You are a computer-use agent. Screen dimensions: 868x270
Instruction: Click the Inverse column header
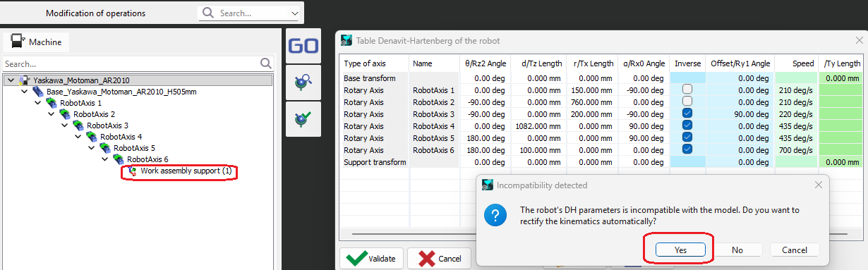[x=687, y=63]
